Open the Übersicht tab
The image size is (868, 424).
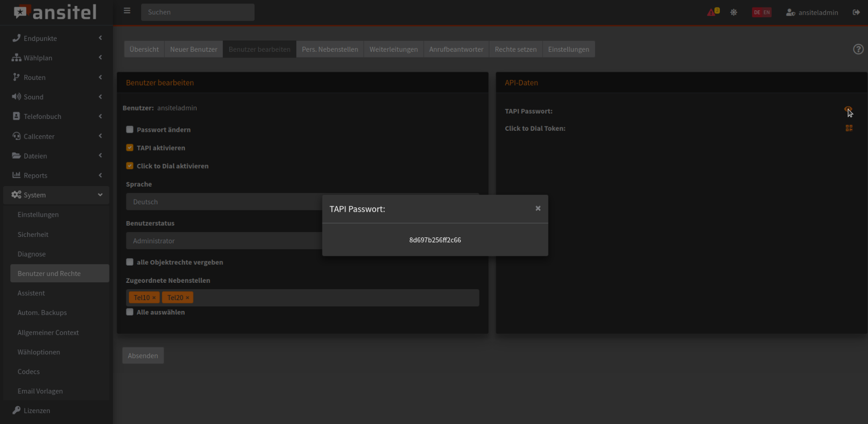tap(144, 49)
